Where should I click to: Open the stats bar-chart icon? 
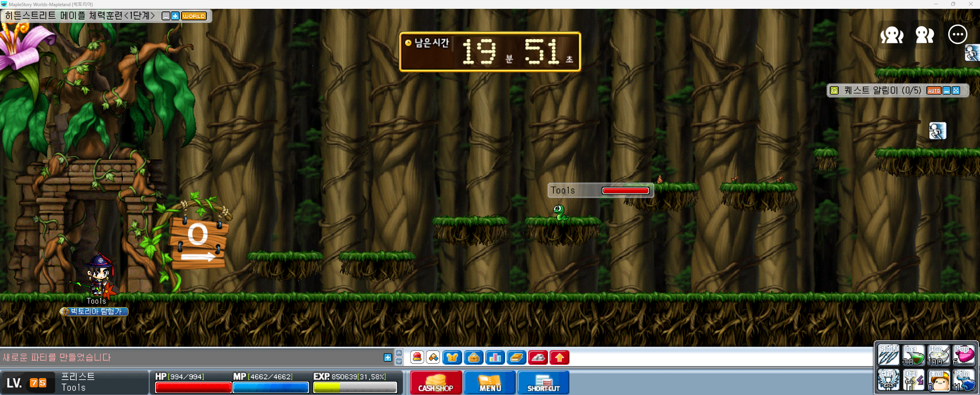pyautogui.click(x=495, y=357)
